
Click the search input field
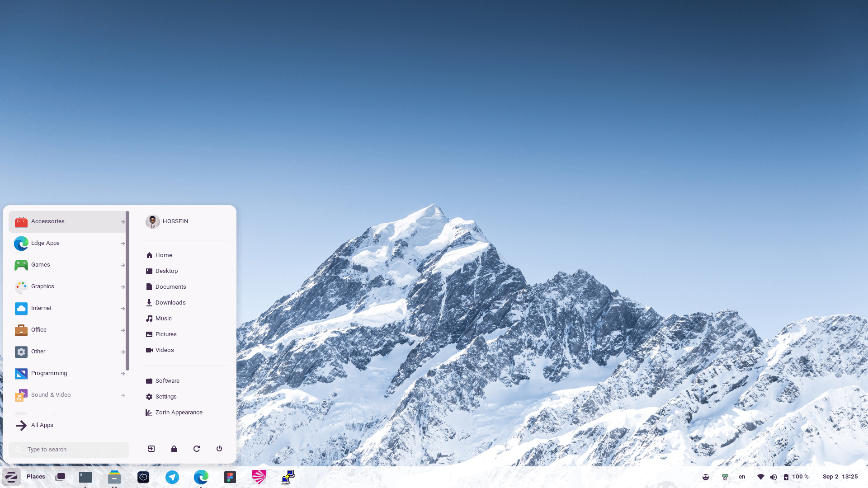coord(69,449)
